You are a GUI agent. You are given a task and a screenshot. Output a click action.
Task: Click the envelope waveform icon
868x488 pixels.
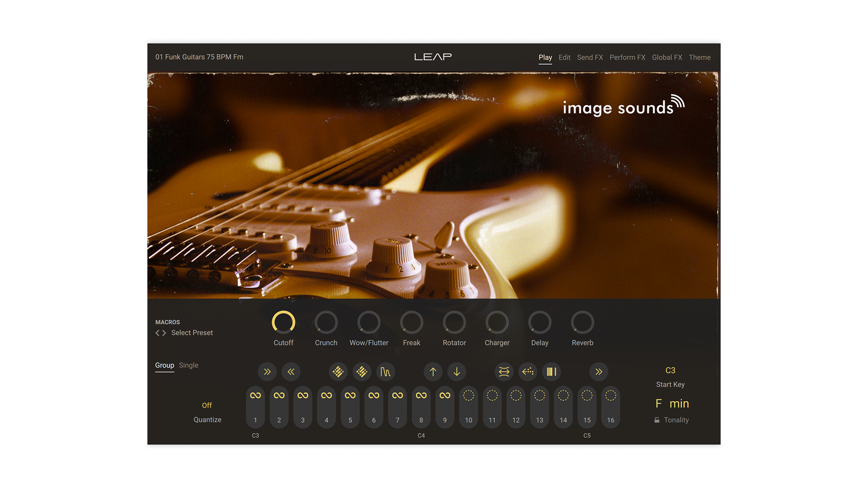pos(386,371)
